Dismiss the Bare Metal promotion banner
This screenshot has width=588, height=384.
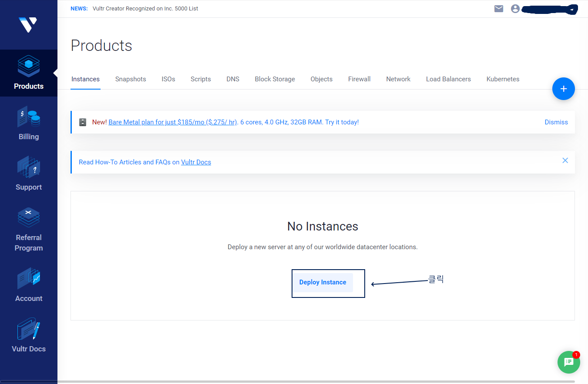pos(556,122)
